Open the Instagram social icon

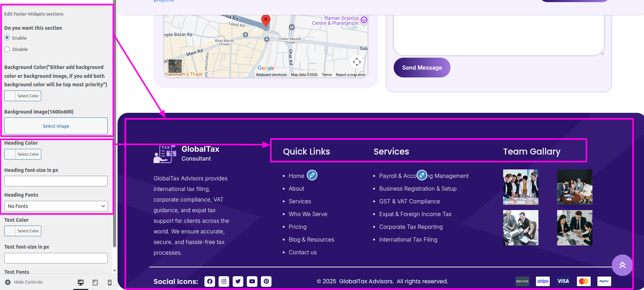click(224, 281)
